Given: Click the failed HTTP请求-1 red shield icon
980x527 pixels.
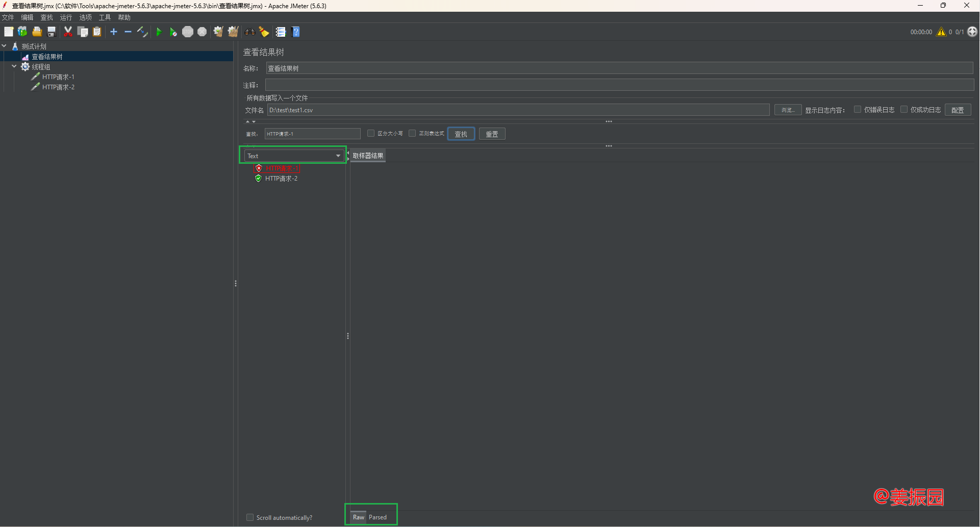Looking at the screenshot, I should point(259,168).
